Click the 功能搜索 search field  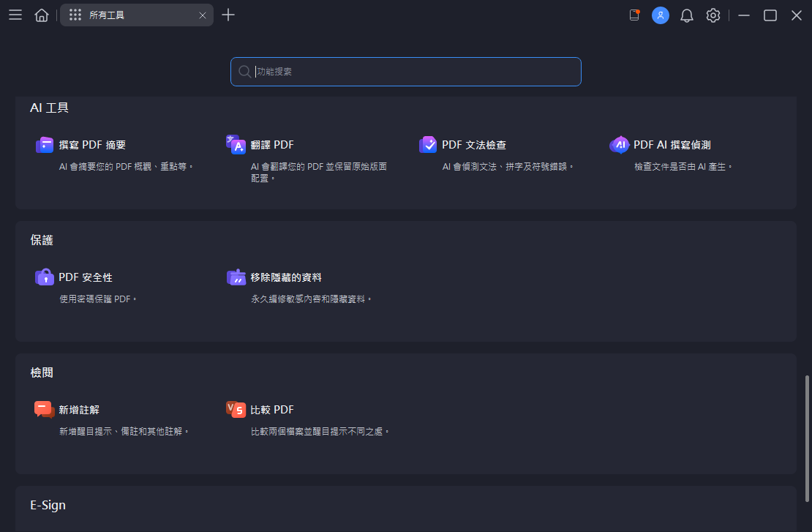(x=406, y=72)
